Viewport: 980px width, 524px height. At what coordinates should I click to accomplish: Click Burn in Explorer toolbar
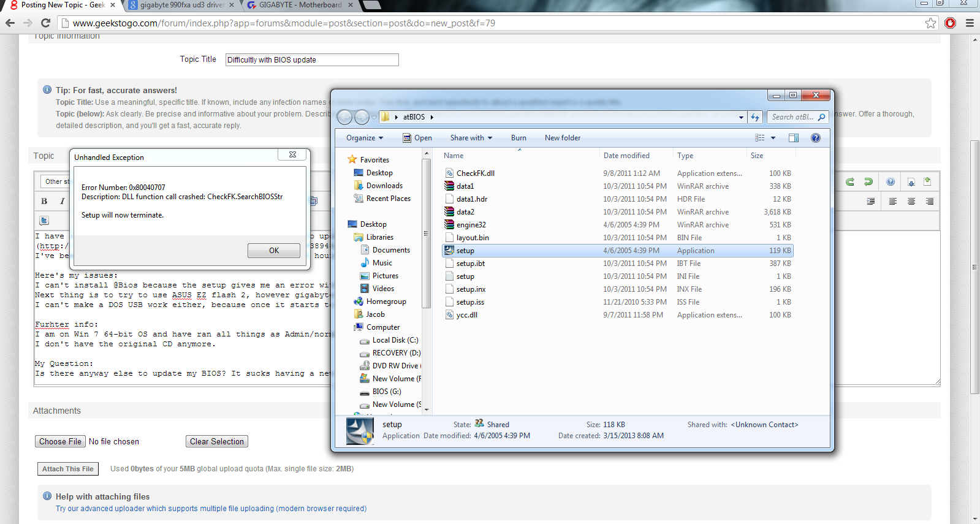[518, 138]
